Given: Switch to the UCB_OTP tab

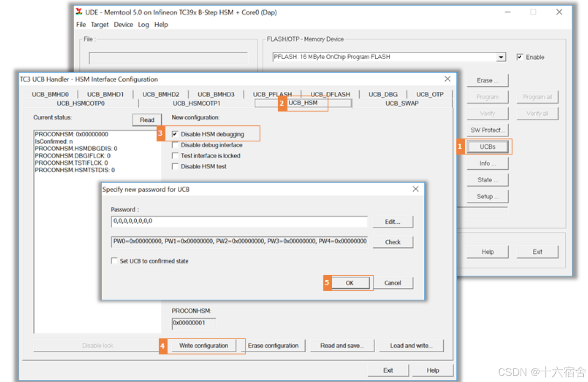Looking at the screenshot, I should (430, 94).
